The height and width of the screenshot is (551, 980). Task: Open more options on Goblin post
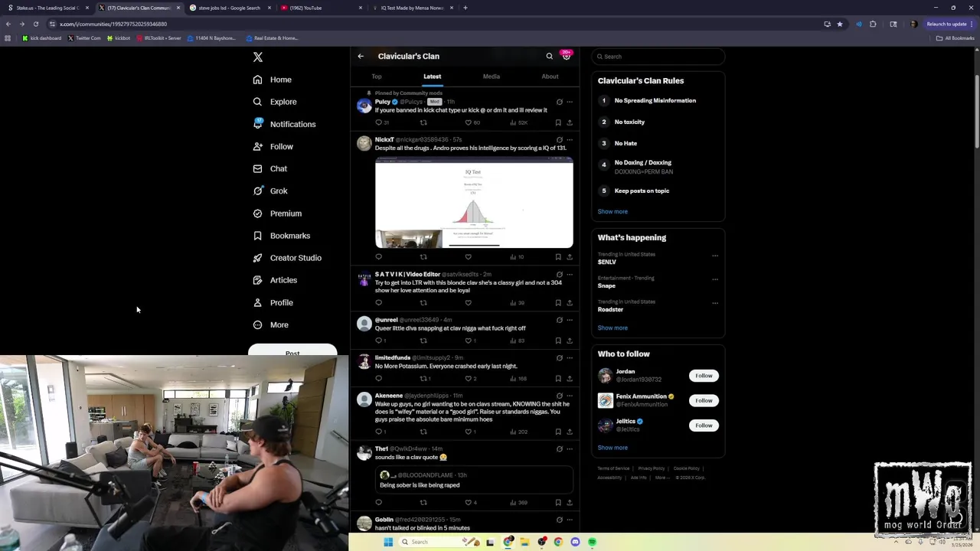pos(570,520)
